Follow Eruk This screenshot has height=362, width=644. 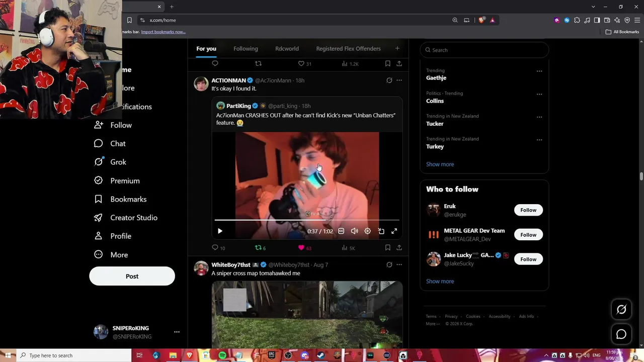coord(528,210)
